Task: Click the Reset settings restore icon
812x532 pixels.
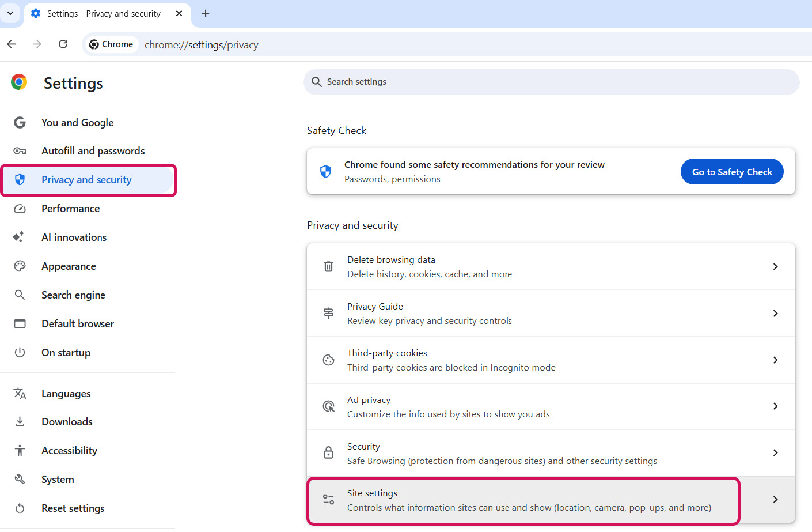Action: click(20, 508)
